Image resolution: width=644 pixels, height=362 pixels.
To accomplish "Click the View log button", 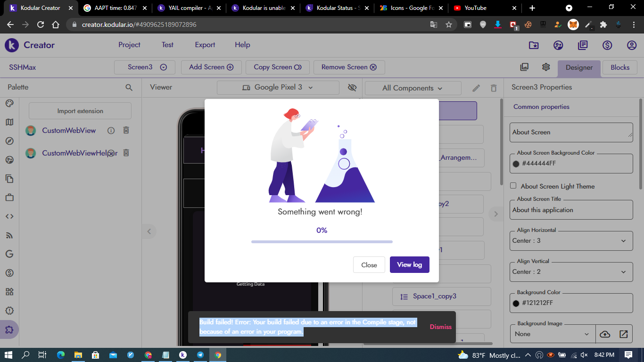I will (409, 265).
